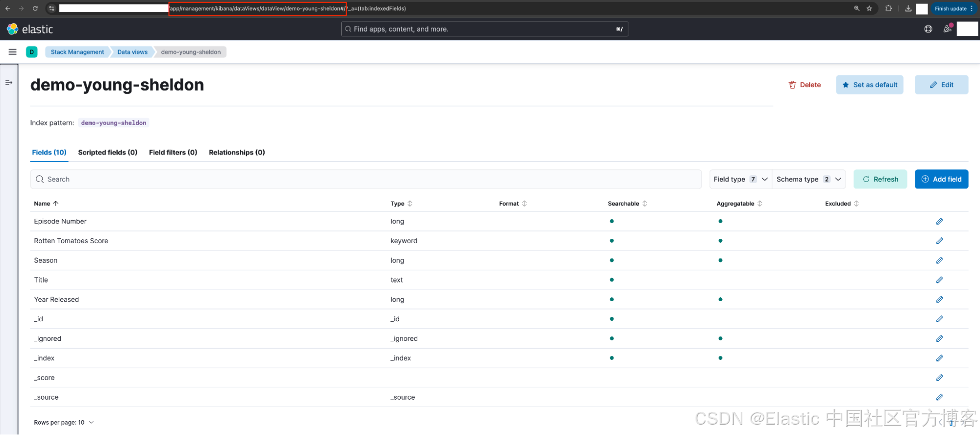
Task: Sort table by Aggregatable column
Action: tap(739, 204)
